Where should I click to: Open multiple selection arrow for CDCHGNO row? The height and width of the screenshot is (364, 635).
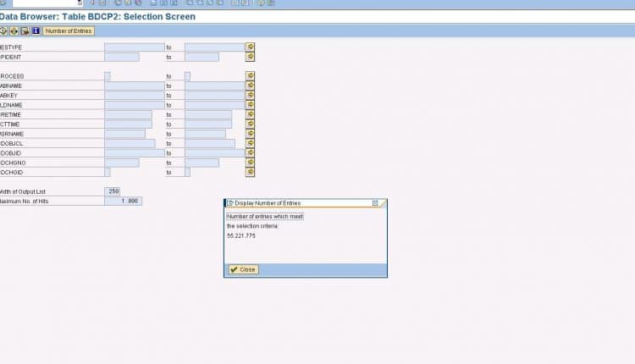click(251, 163)
